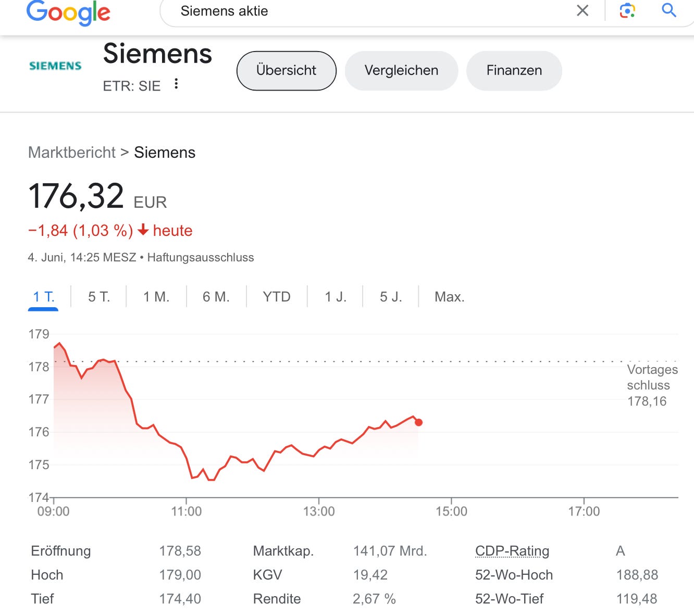Select the YTD chart range

click(x=277, y=297)
